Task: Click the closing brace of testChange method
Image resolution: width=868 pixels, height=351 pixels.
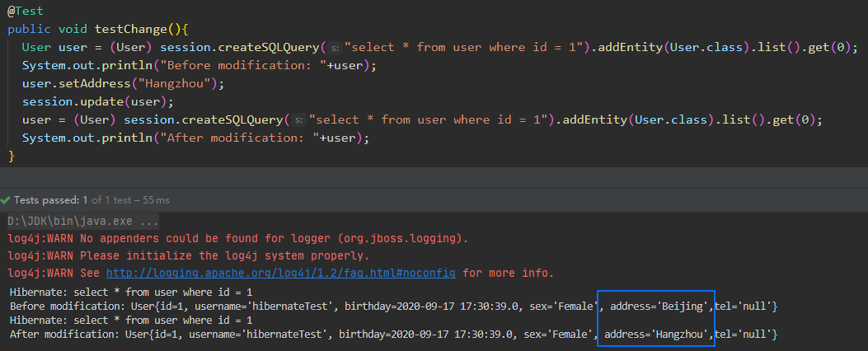Action: tap(11, 156)
